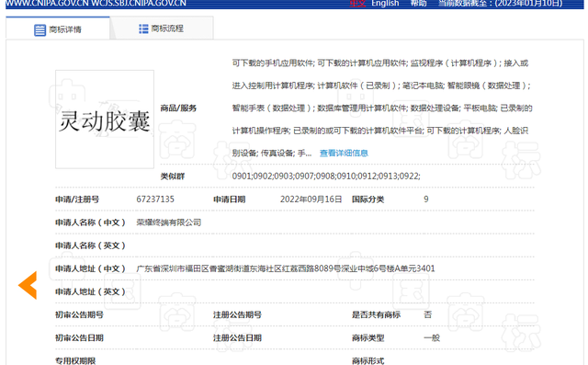The height and width of the screenshot is (365, 588).
Task: Click the 国际分类 label
Action: (x=367, y=200)
